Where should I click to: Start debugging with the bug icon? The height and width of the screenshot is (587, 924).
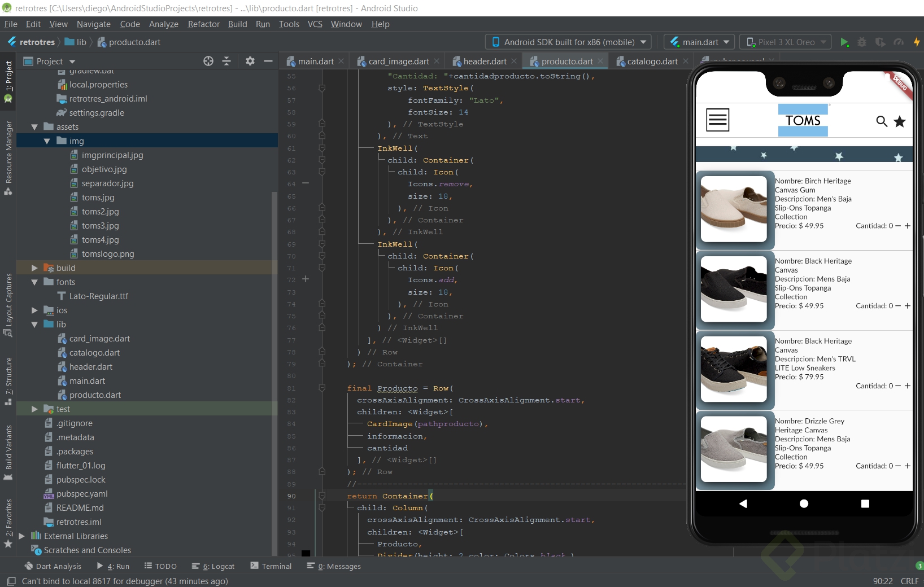[862, 42]
